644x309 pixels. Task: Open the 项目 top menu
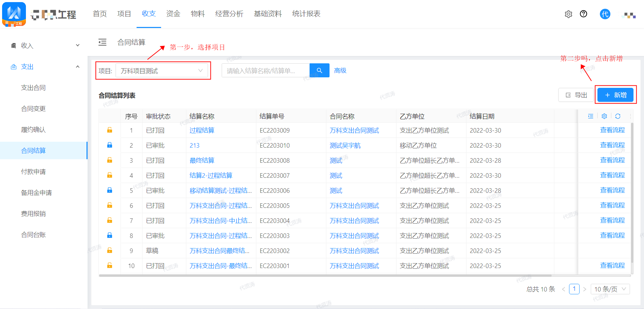coord(124,14)
